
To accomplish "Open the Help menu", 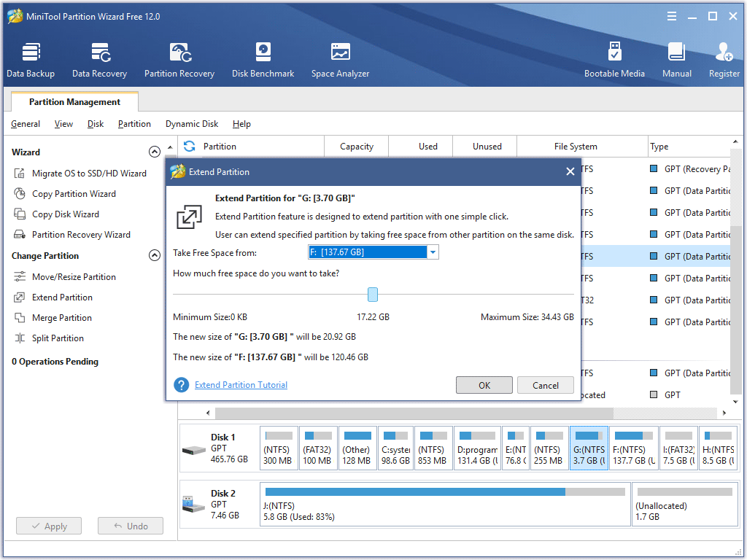I will pos(241,124).
